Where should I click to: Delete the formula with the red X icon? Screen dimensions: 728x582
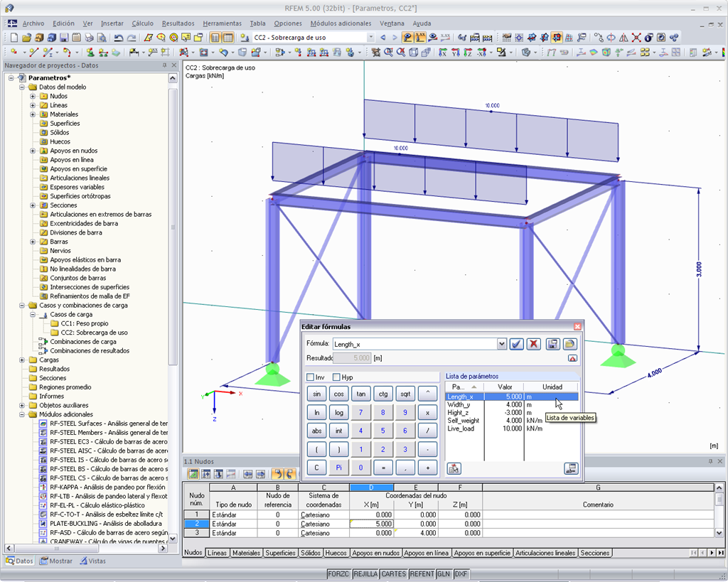coord(533,343)
